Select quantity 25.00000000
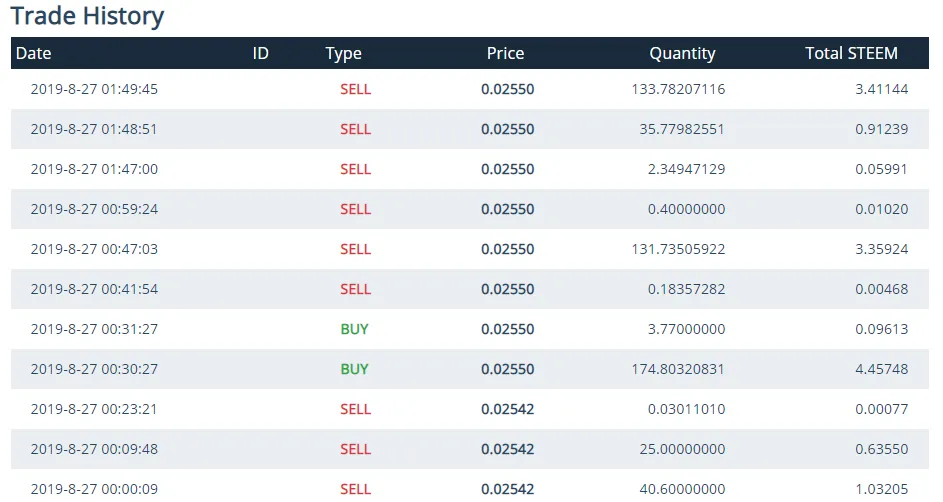Image resolution: width=943 pixels, height=502 pixels. pos(682,449)
